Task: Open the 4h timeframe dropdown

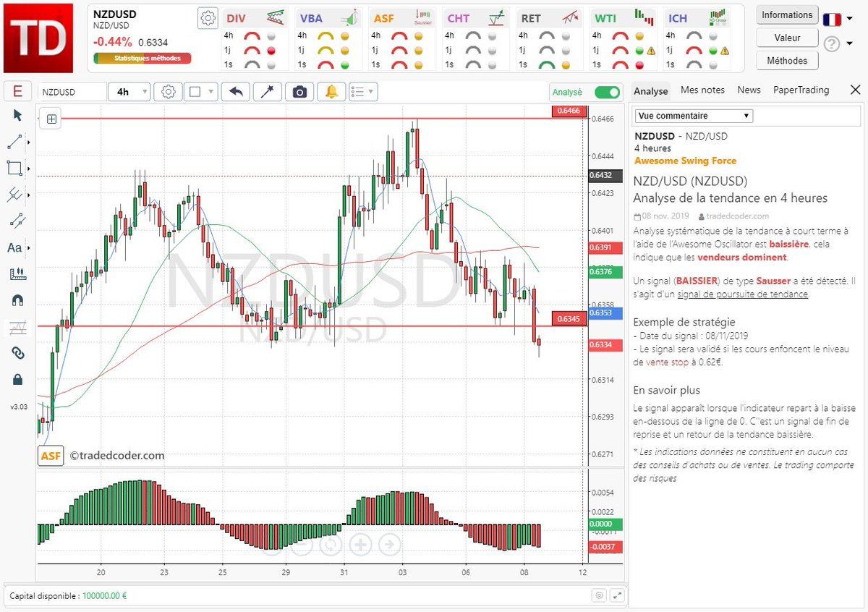Action: [129, 92]
